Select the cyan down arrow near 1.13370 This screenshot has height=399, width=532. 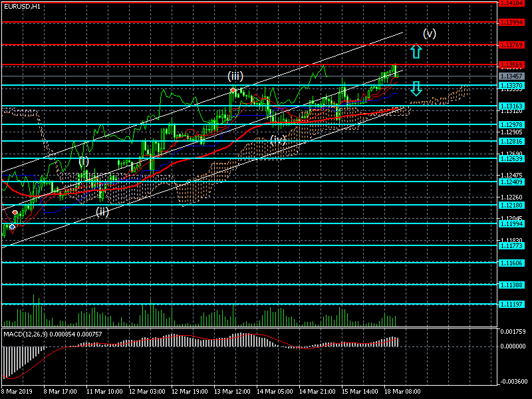(x=416, y=88)
